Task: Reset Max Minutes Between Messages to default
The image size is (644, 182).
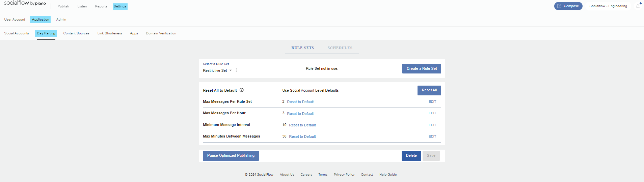Action: point(302,136)
